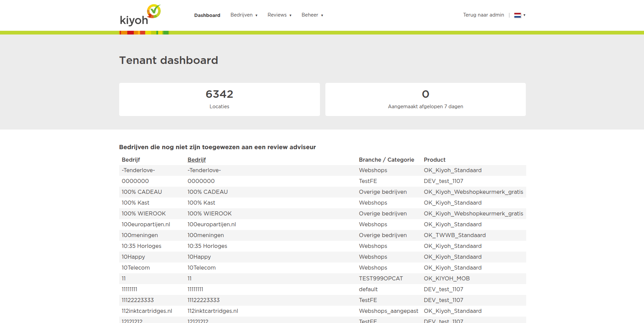
Task: Click the Dutch flag language icon
Action: click(x=517, y=15)
